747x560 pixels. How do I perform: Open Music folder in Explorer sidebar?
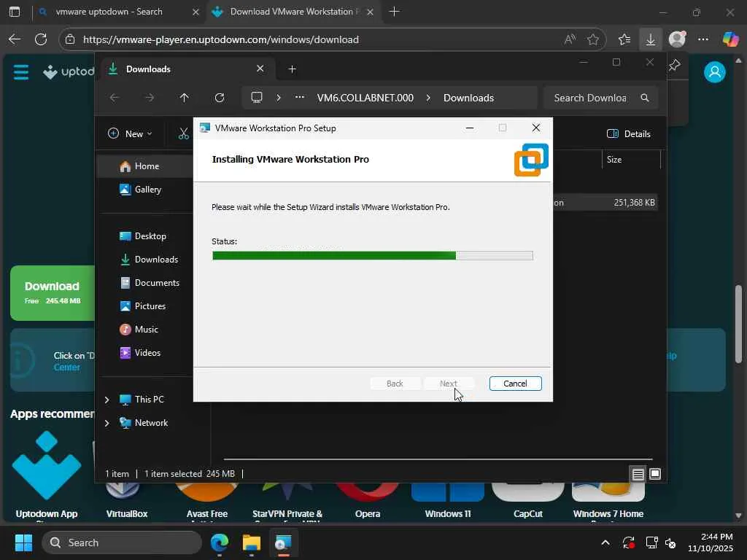145,330
